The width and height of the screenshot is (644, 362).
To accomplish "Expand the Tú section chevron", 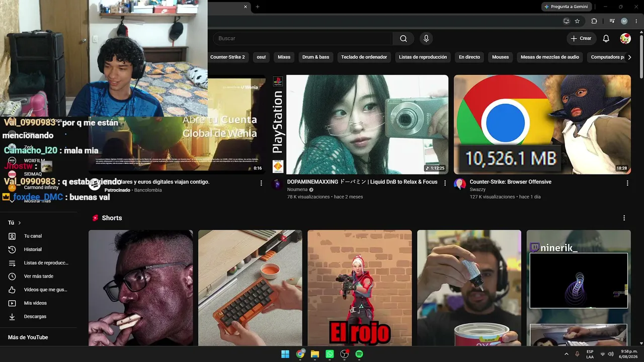I will 20,223.
